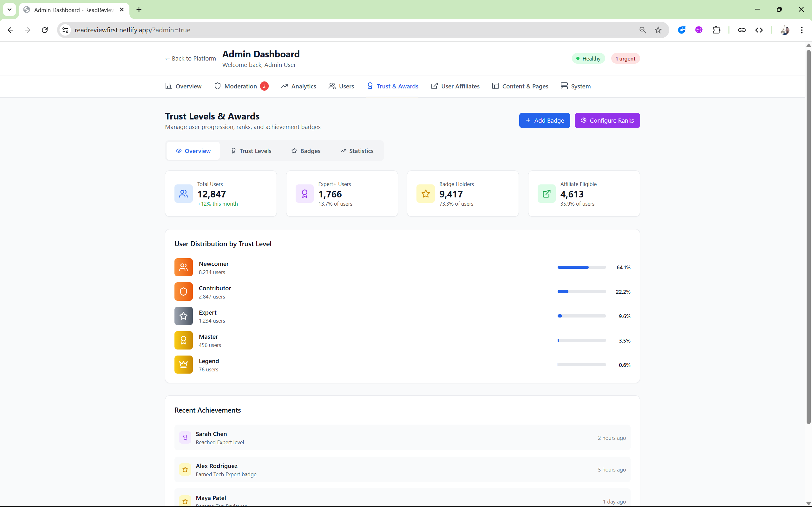Bookmark this page with the star icon
812x507 pixels.
(x=658, y=30)
